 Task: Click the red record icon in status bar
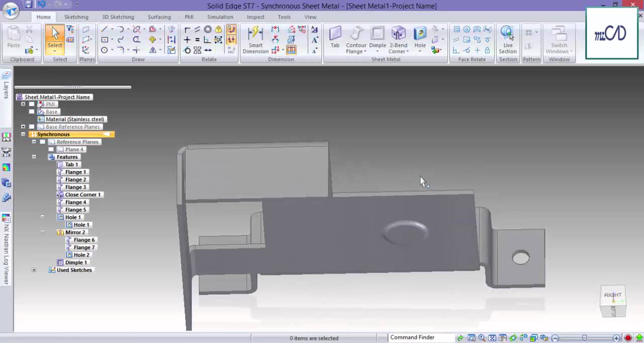tap(628, 338)
